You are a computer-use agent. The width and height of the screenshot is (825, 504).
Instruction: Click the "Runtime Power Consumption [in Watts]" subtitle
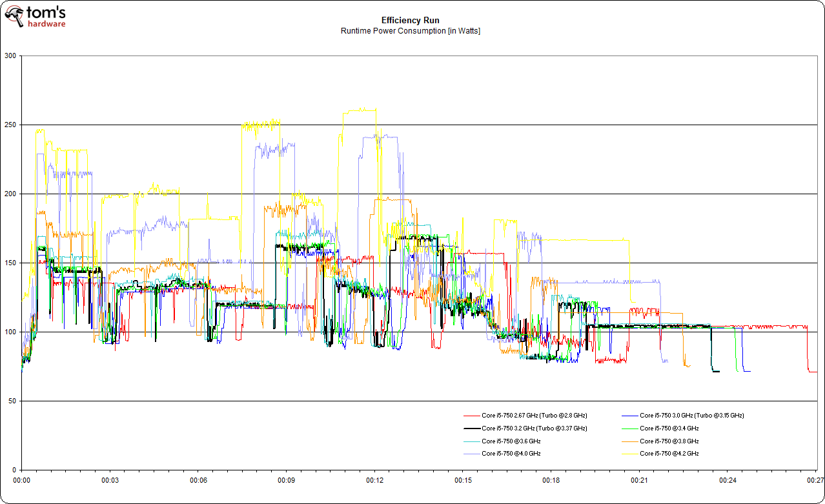click(411, 31)
